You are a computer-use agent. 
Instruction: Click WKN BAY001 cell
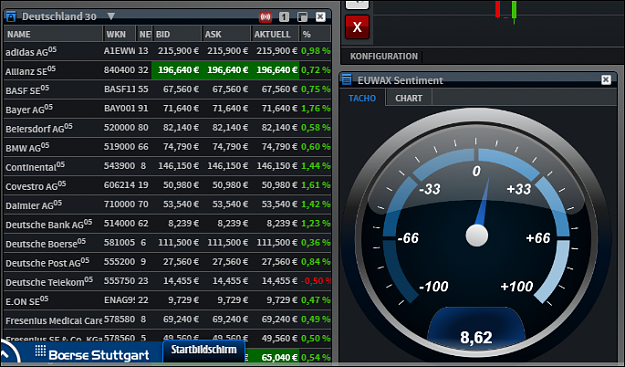(119, 108)
